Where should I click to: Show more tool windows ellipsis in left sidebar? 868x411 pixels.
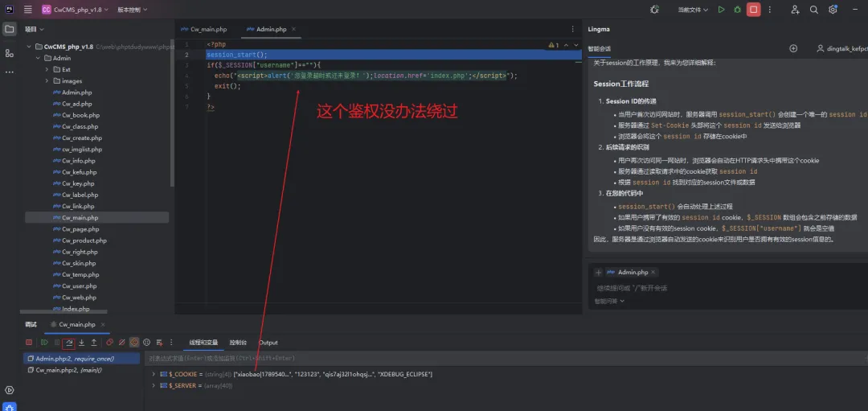click(x=10, y=72)
